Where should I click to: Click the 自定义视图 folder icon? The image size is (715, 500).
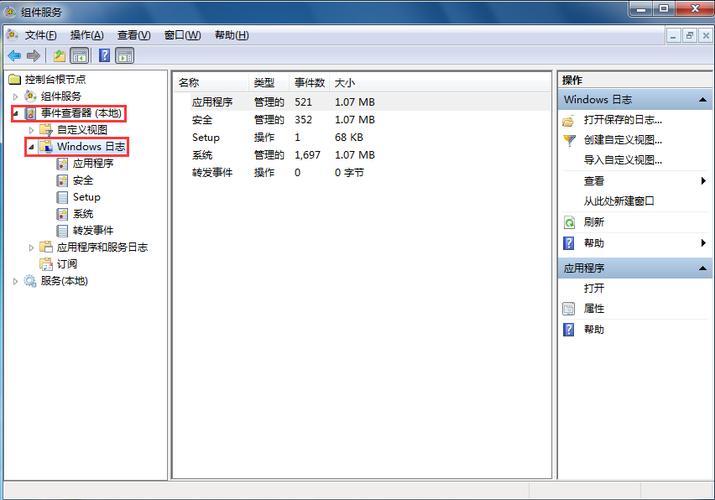[46, 130]
